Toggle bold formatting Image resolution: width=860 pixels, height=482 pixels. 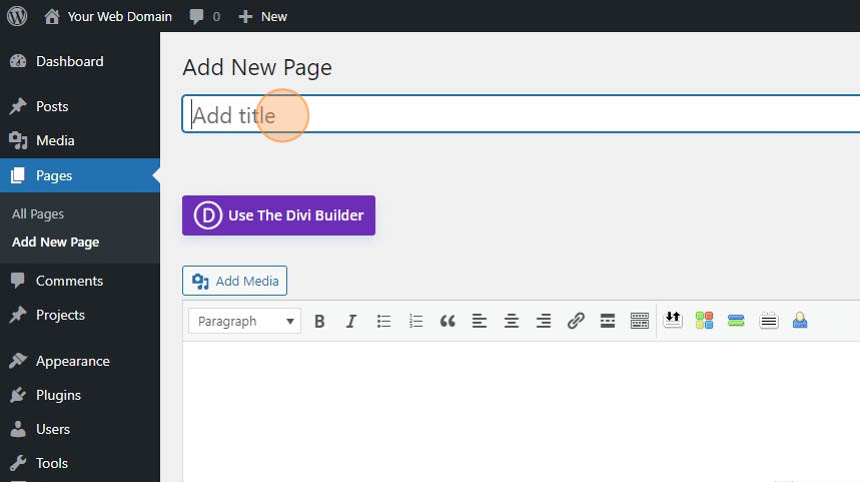tap(319, 321)
